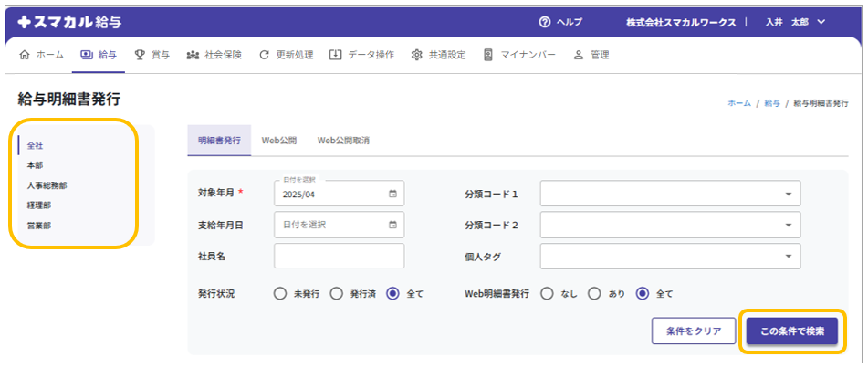Click the help question mark icon
This screenshot has width=868, height=368.
[545, 22]
